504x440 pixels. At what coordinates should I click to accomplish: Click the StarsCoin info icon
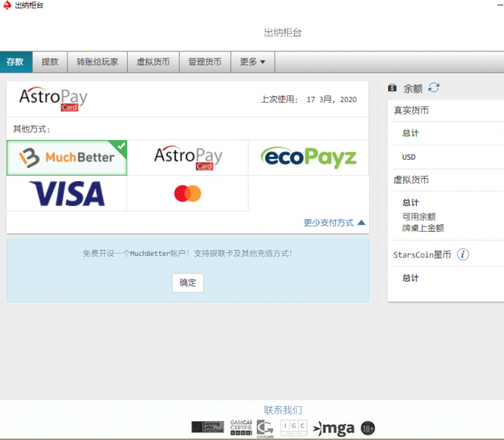463,254
